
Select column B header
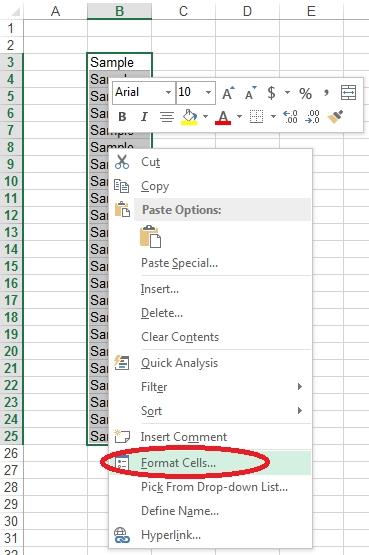pos(120,11)
